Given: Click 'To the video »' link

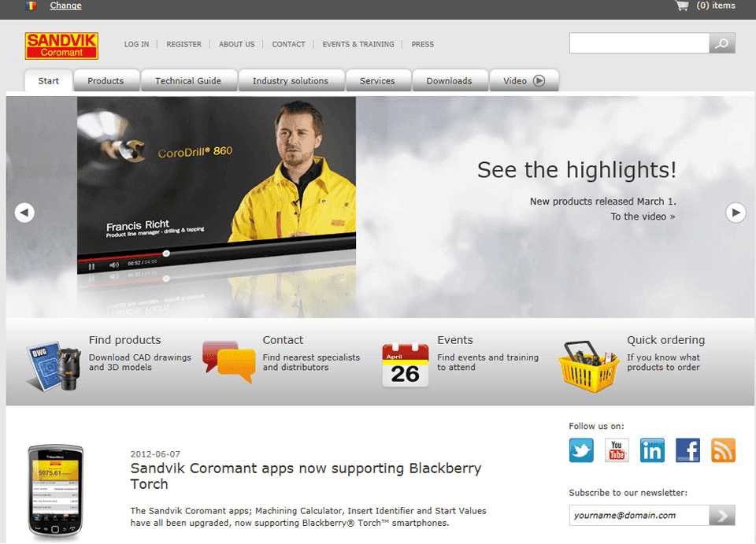Looking at the screenshot, I should point(643,216).
